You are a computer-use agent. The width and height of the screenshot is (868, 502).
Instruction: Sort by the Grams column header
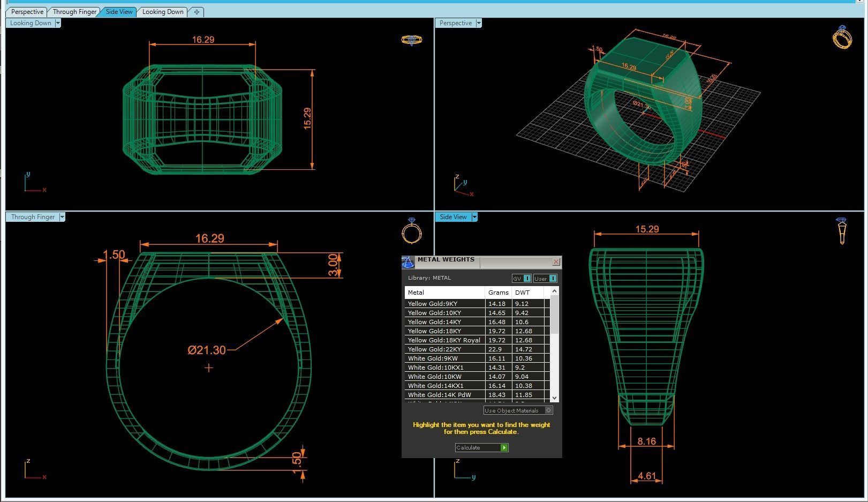click(x=498, y=293)
